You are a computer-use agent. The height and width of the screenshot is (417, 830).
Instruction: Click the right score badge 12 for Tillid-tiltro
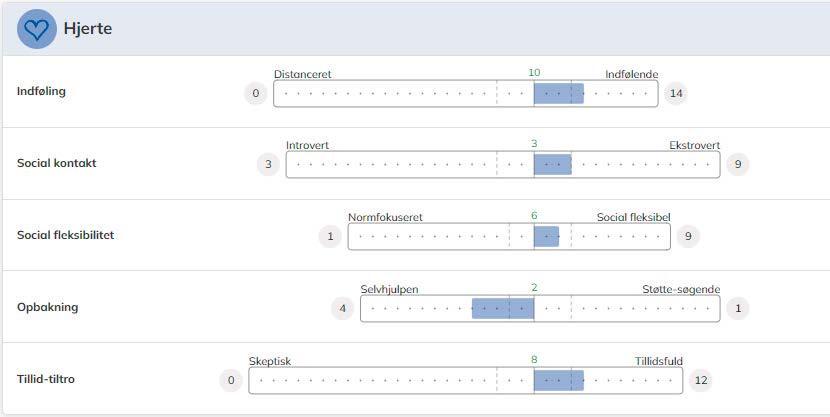point(700,380)
